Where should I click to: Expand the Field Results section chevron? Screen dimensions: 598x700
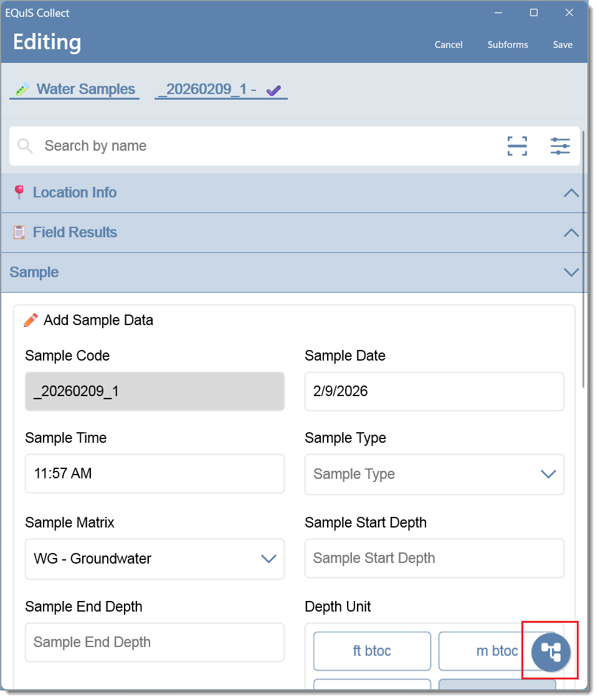(x=571, y=232)
